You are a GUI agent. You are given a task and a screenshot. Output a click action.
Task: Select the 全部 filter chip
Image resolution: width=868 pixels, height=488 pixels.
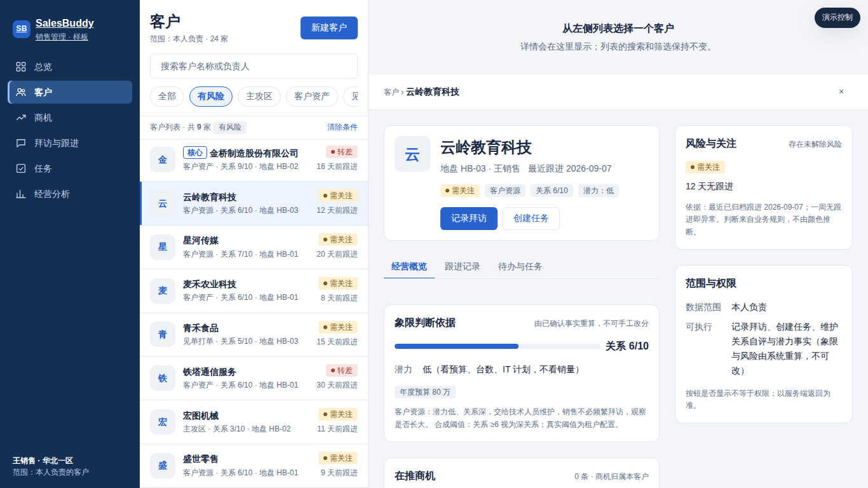click(x=167, y=97)
